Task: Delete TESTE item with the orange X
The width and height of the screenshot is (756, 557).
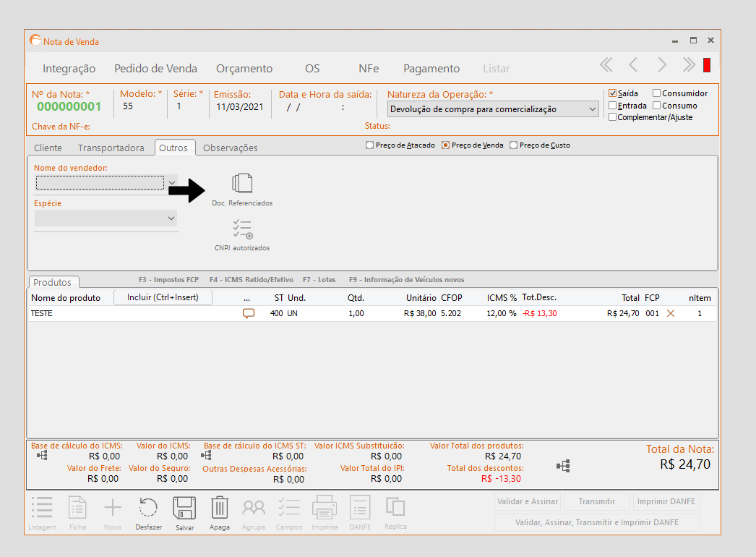Action: [670, 313]
